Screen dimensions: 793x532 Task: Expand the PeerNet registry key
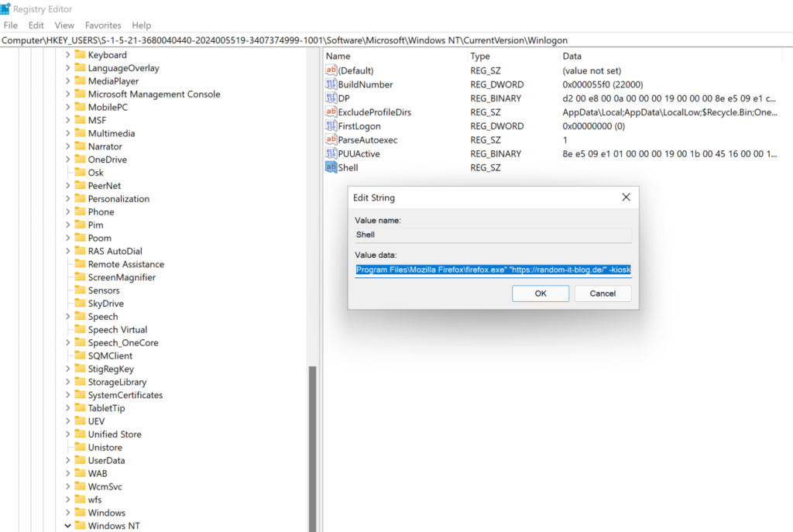coord(68,186)
